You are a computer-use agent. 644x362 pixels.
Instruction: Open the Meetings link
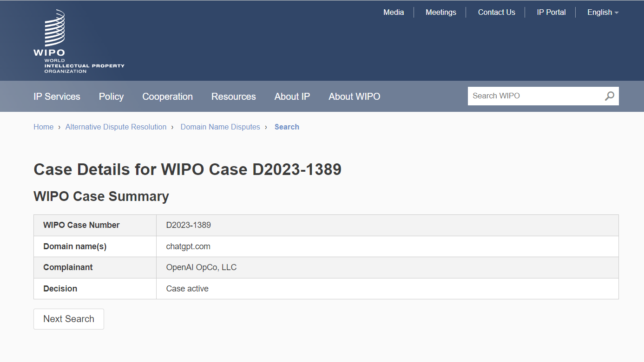441,13
